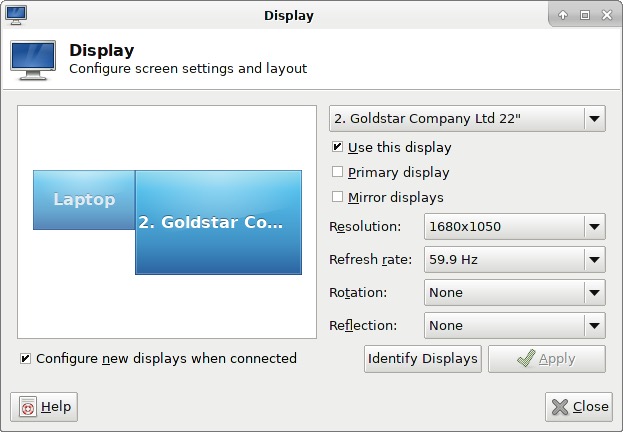Image resolution: width=623 pixels, height=432 pixels.
Task: Open the Rotation dropdown
Action: (x=515, y=293)
